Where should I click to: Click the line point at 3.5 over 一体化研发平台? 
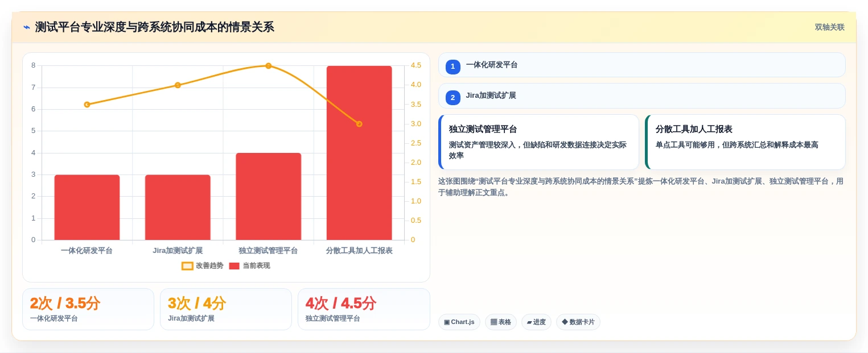point(87,105)
